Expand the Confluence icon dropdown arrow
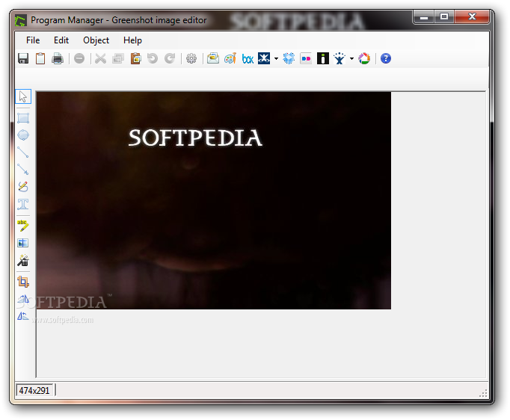This screenshot has height=420, width=510. [276, 59]
